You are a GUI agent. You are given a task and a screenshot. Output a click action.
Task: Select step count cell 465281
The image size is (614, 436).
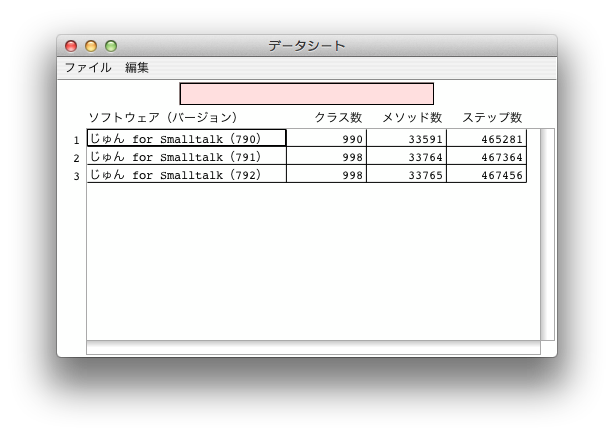pyautogui.click(x=487, y=138)
